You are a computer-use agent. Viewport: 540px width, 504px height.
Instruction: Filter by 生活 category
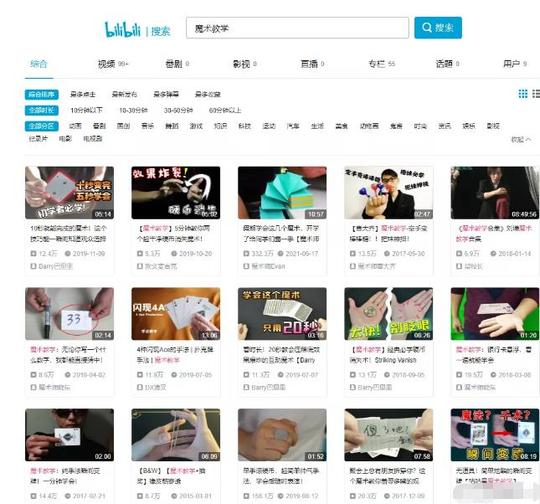coord(317,126)
